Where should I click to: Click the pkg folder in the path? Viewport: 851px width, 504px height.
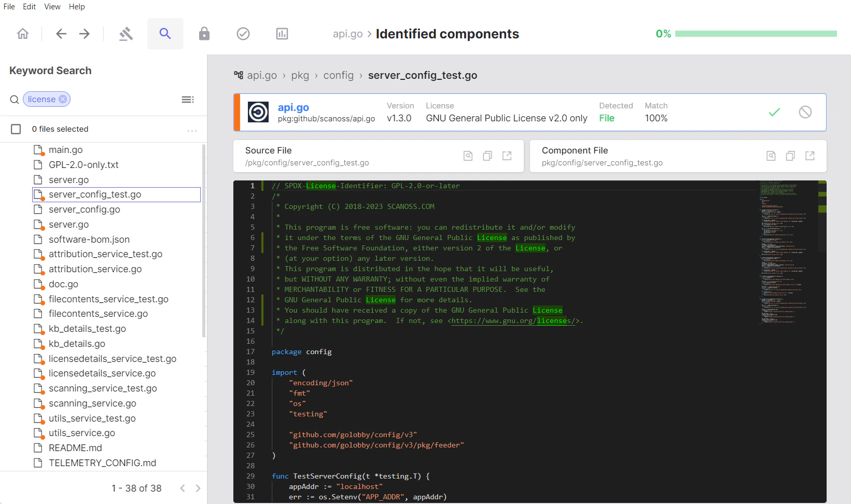300,75
